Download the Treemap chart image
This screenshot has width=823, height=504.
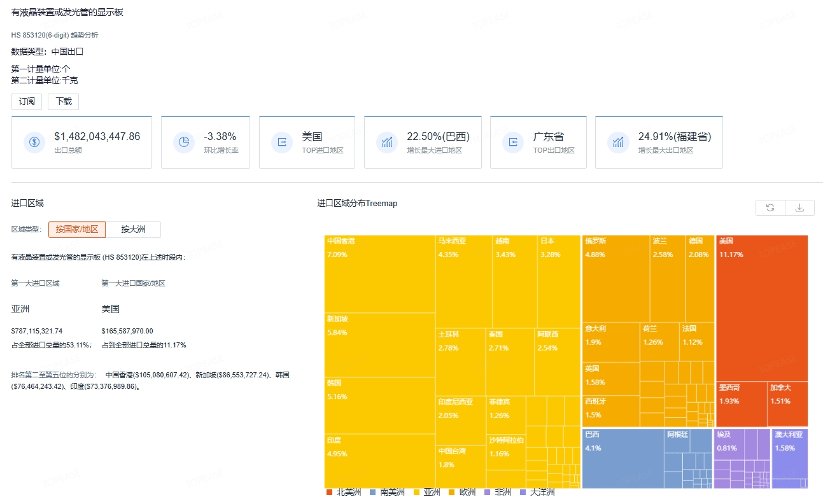pyautogui.click(x=800, y=207)
